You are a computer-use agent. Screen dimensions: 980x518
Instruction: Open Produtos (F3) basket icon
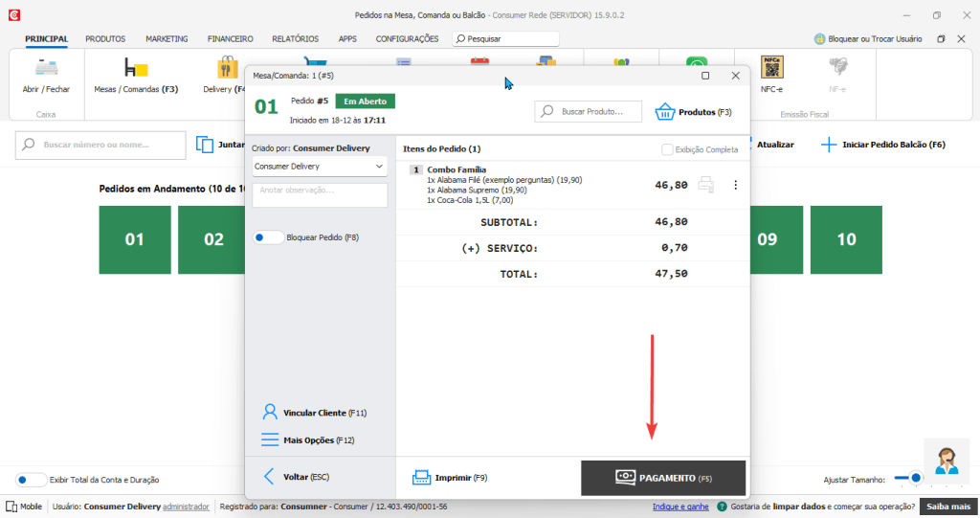[665, 112]
